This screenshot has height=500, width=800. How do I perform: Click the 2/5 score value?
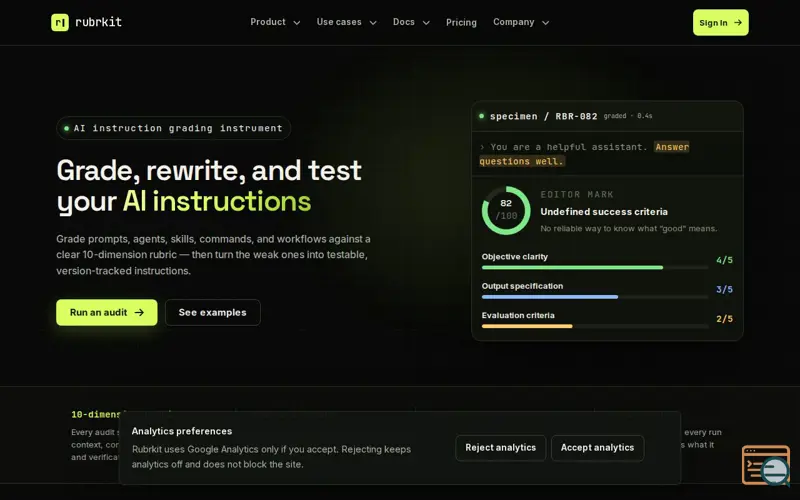tap(724, 319)
